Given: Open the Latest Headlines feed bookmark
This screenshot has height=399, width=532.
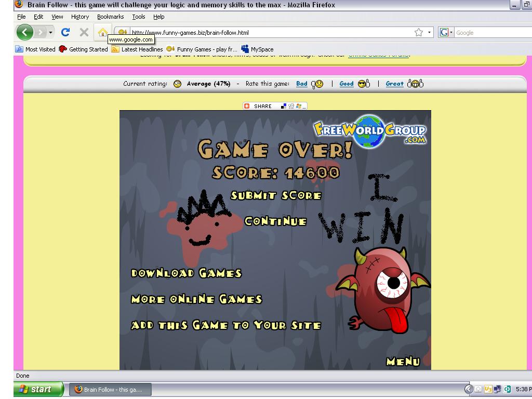Looking at the screenshot, I should (137, 49).
